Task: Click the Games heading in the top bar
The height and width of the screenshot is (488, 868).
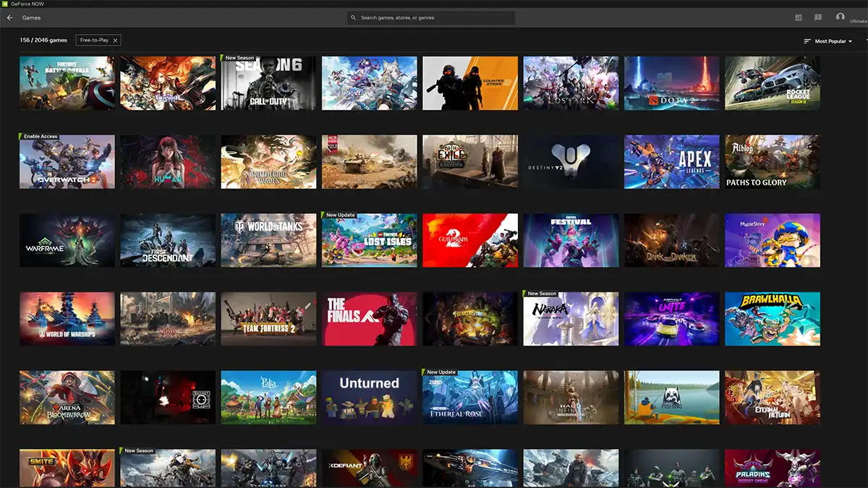Action: pos(31,17)
